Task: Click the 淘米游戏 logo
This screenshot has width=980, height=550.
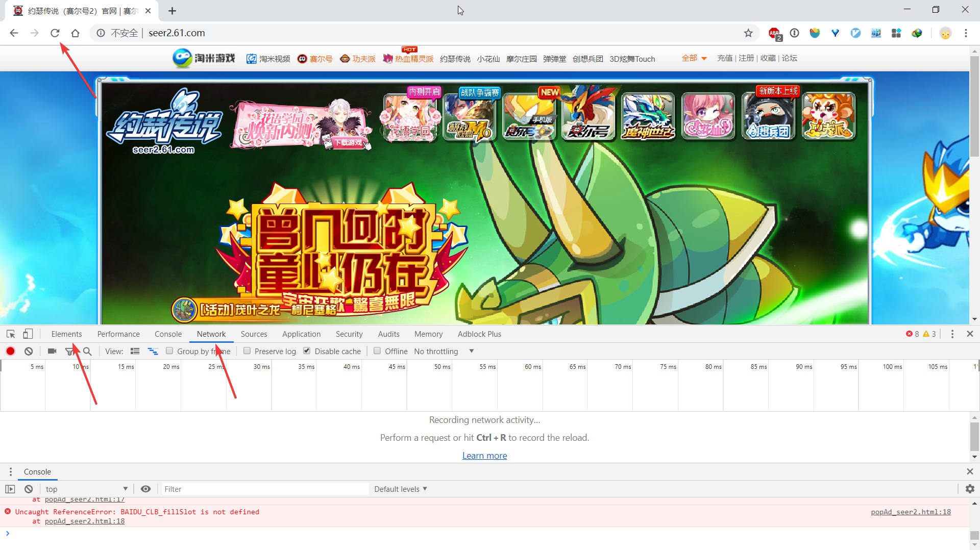Action: 204,58
